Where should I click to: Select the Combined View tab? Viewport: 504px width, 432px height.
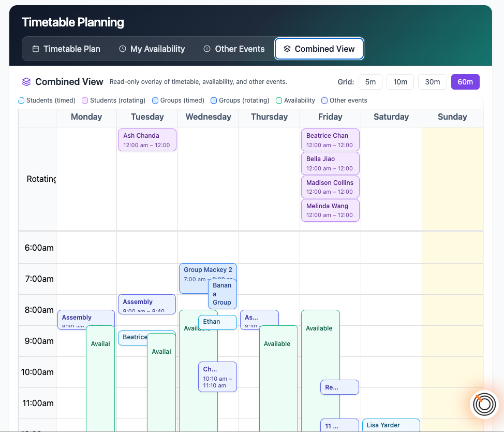(319, 49)
